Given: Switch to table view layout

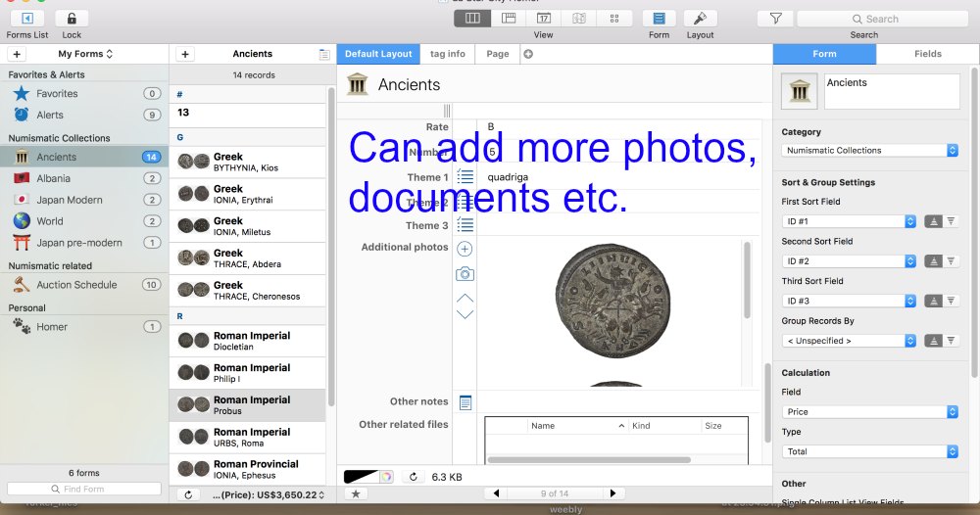Looking at the screenshot, I should (509, 19).
